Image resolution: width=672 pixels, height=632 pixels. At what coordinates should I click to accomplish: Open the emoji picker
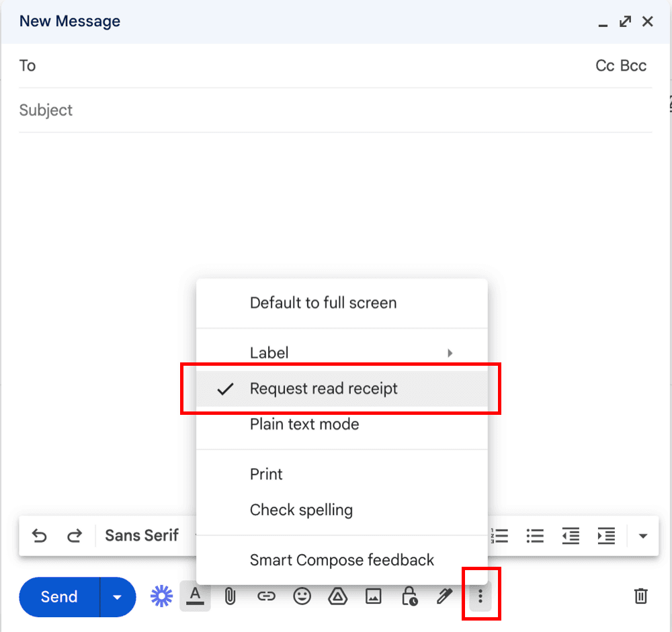coord(302,596)
